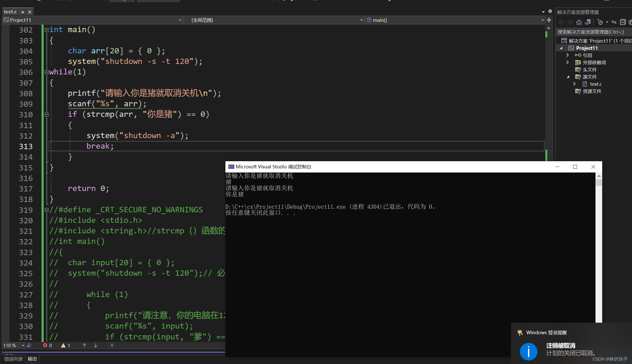
Task: Close the debug console window
Action: 593,167
